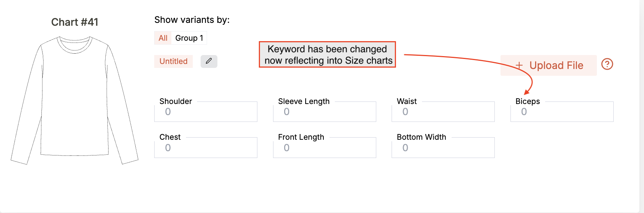The image size is (644, 213).
Task: Click the Show variants by label
Action: tap(192, 20)
